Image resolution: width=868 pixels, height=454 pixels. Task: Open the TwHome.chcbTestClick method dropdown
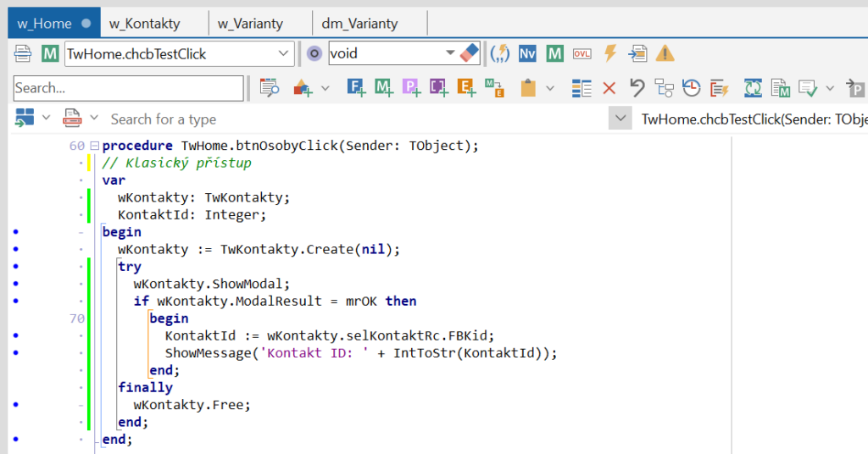pyautogui.click(x=283, y=53)
